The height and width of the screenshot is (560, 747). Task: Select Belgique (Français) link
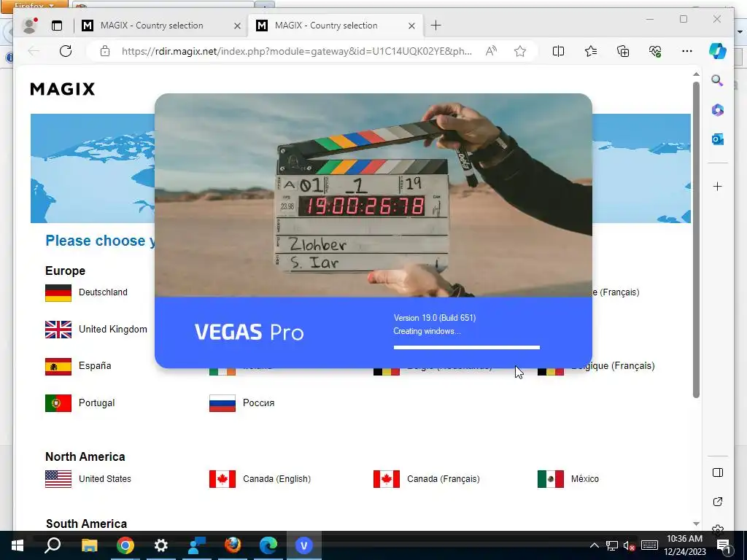point(613,366)
